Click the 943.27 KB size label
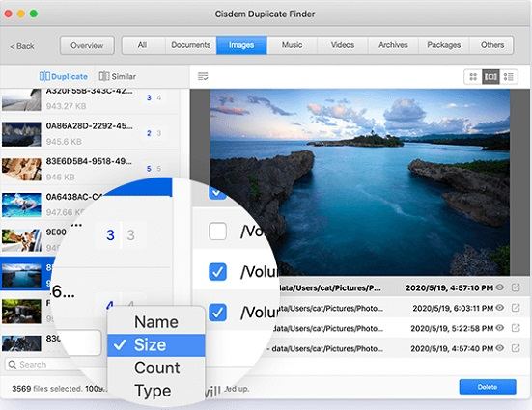This screenshot has width=532, height=410. [x=67, y=106]
